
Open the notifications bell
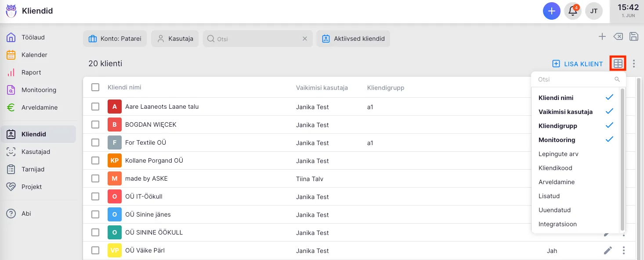coord(573,11)
